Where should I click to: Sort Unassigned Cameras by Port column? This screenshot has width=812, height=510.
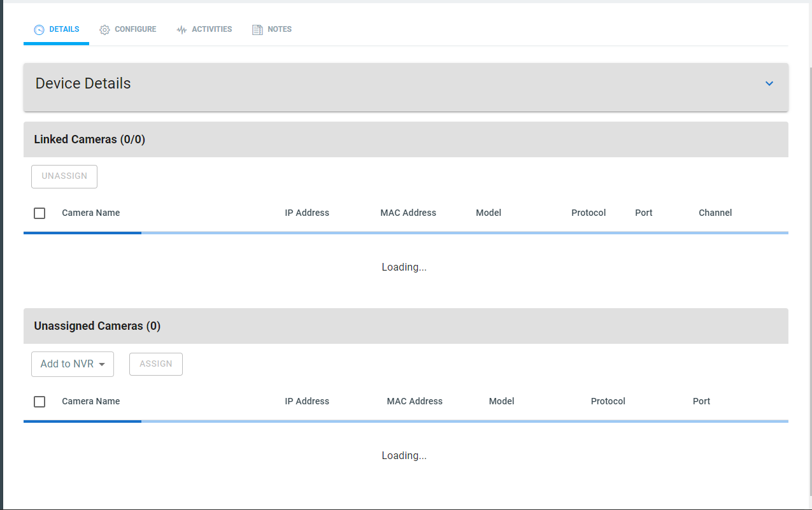point(702,401)
